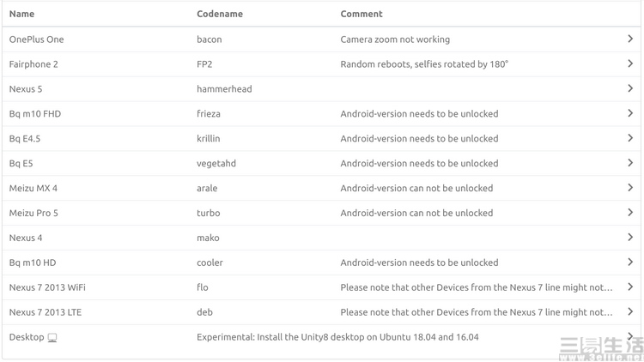
Task: Select the Nexus 7 2013 WiFi name
Action: point(47,287)
